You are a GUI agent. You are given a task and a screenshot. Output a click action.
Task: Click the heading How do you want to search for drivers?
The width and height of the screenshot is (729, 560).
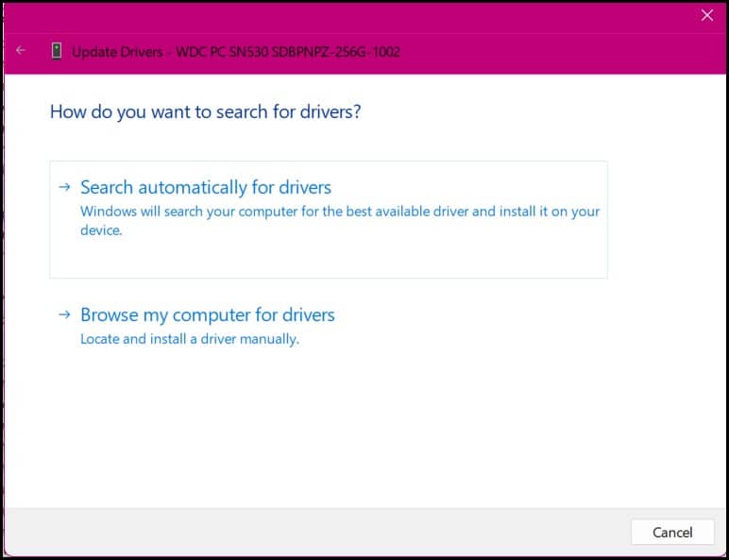click(x=206, y=112)
